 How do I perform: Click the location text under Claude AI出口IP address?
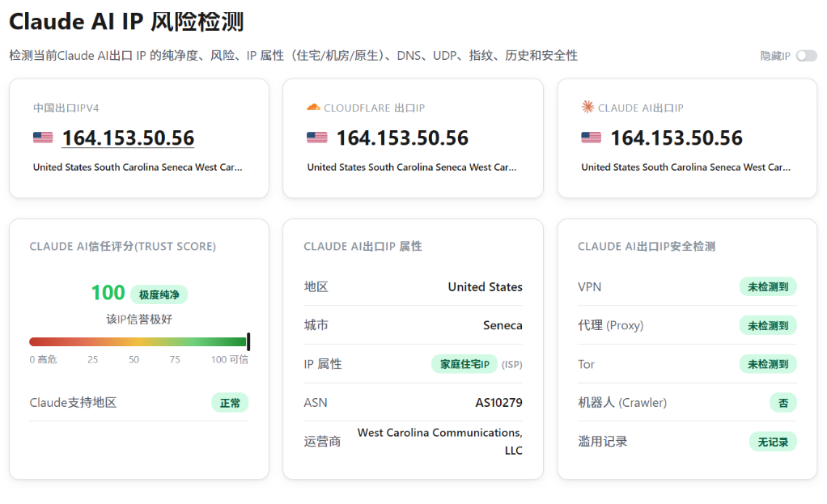[685, 167]
